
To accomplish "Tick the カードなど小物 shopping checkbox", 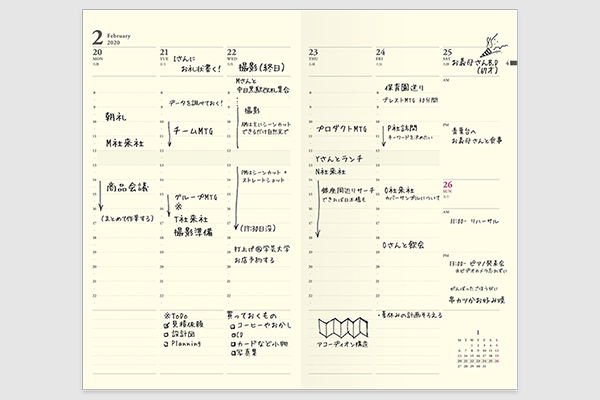I will point(233,344).
